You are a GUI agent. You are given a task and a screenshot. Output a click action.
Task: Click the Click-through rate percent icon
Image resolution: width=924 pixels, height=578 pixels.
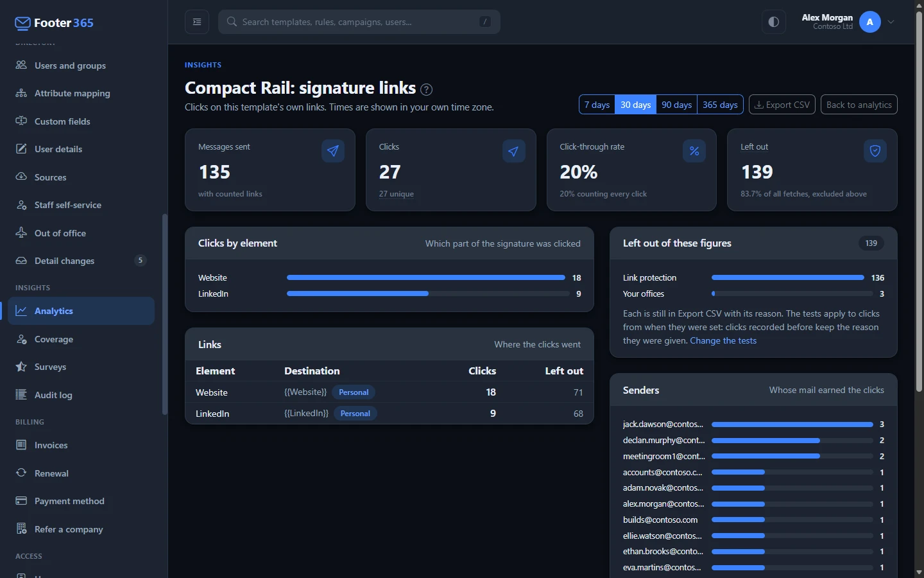(x=694, y=151)
